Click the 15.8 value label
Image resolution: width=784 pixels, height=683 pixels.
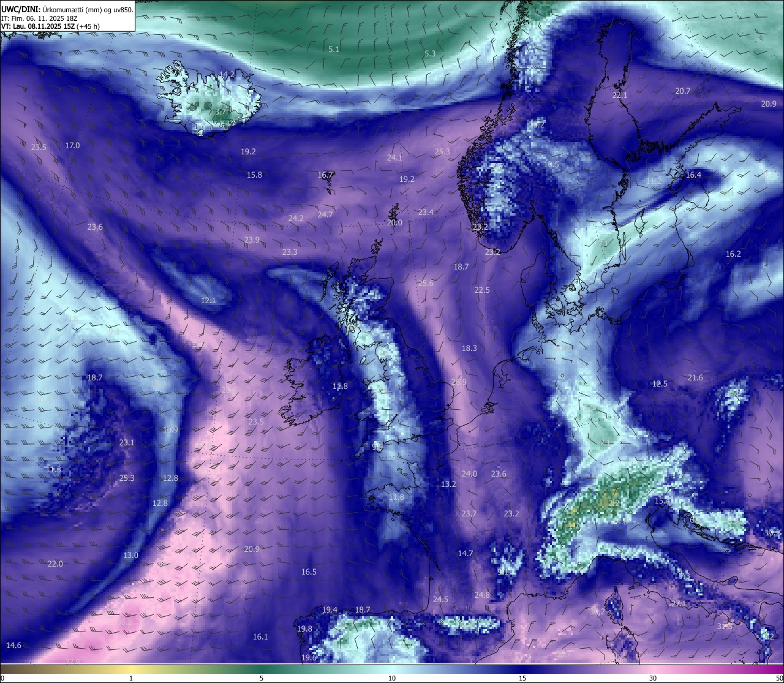[254, 175]
